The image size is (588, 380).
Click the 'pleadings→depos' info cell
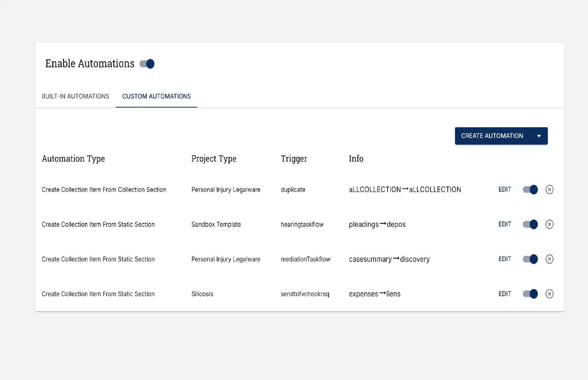(377, 224)
